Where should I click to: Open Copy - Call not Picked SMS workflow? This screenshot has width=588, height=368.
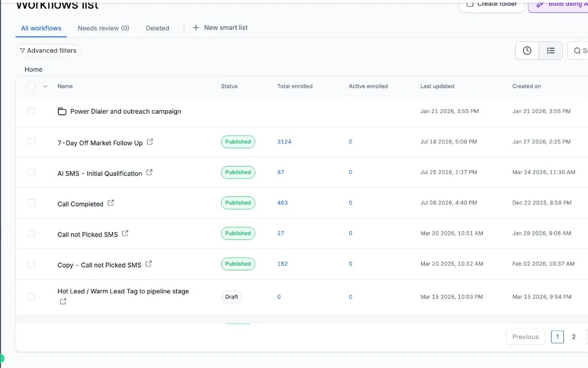[99, 265]
